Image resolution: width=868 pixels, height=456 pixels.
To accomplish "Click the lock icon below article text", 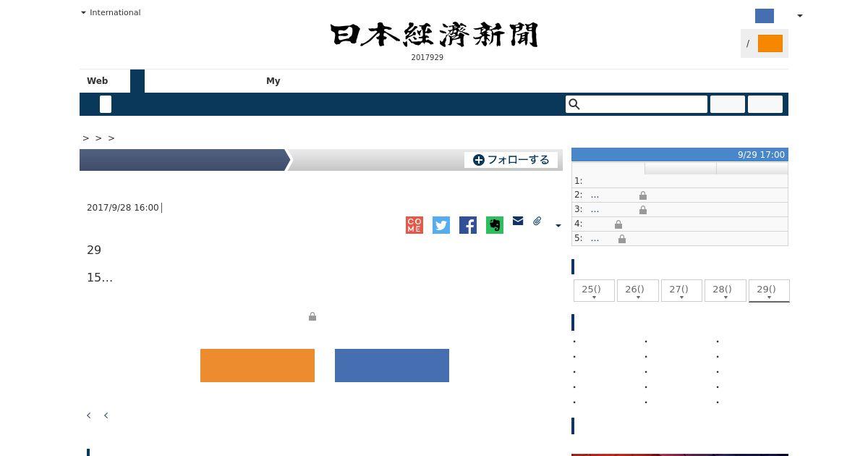I will (312, 316).
